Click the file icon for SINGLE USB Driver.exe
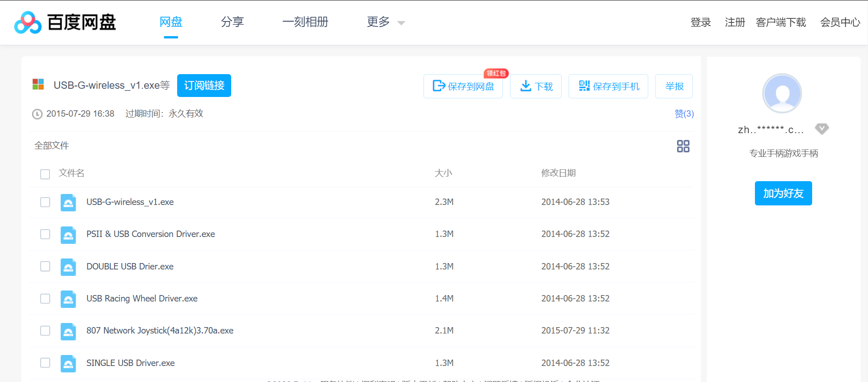This screenshot has width=868, height=382. click(x=68, y=363)
